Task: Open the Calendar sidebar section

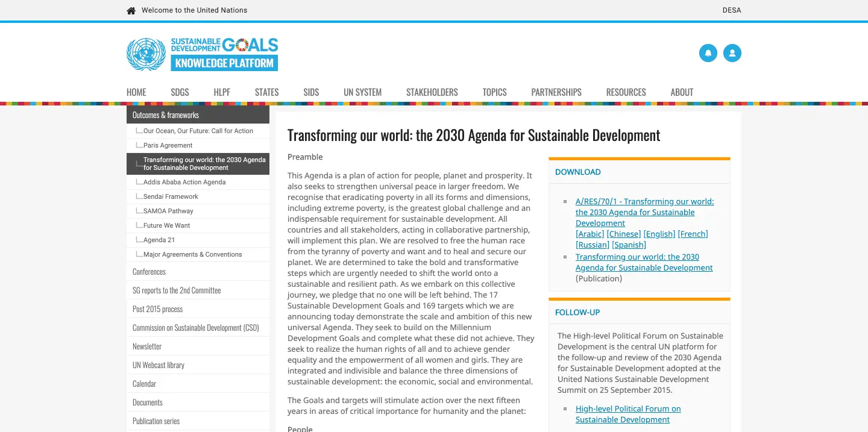Action: [x=198, y=384]
